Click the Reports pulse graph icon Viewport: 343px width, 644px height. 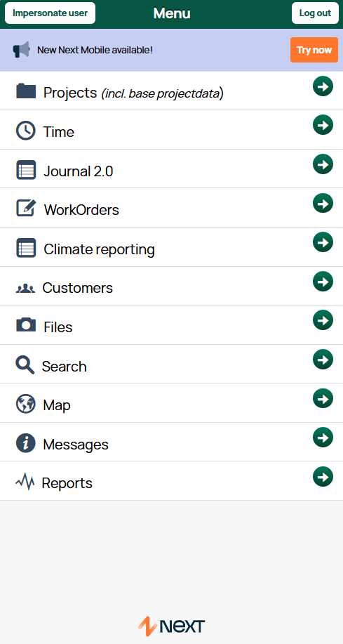coord(25,482)
